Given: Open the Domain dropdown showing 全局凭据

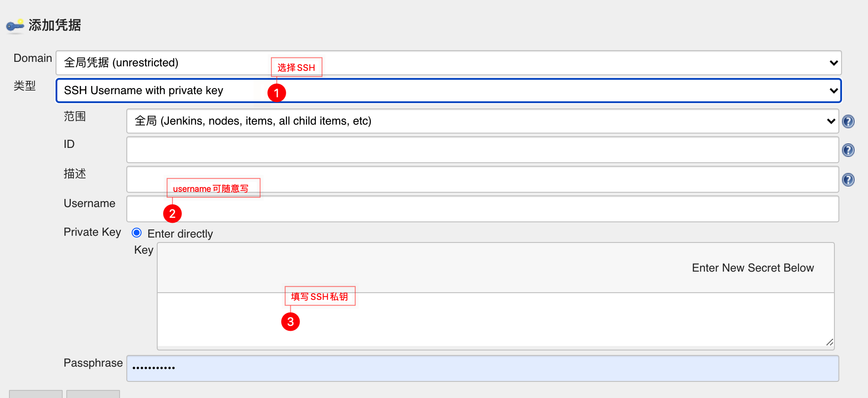Looking at the screenshot, I should coord(449,63).
